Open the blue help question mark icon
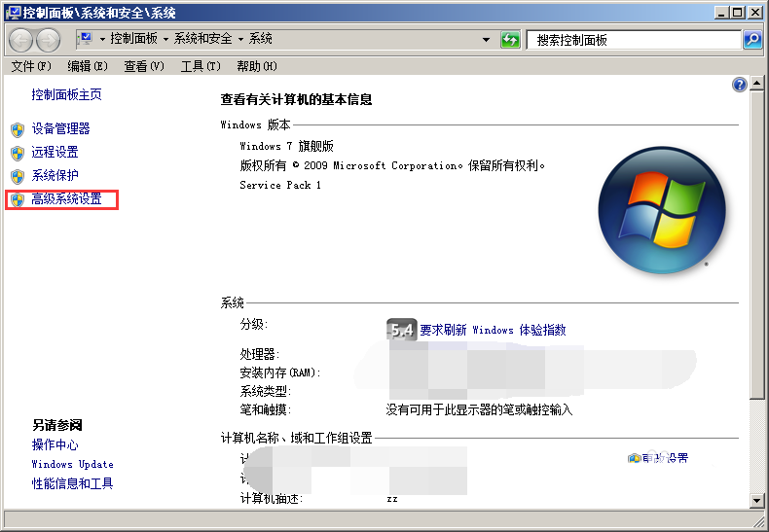 [x=740, y=85]
